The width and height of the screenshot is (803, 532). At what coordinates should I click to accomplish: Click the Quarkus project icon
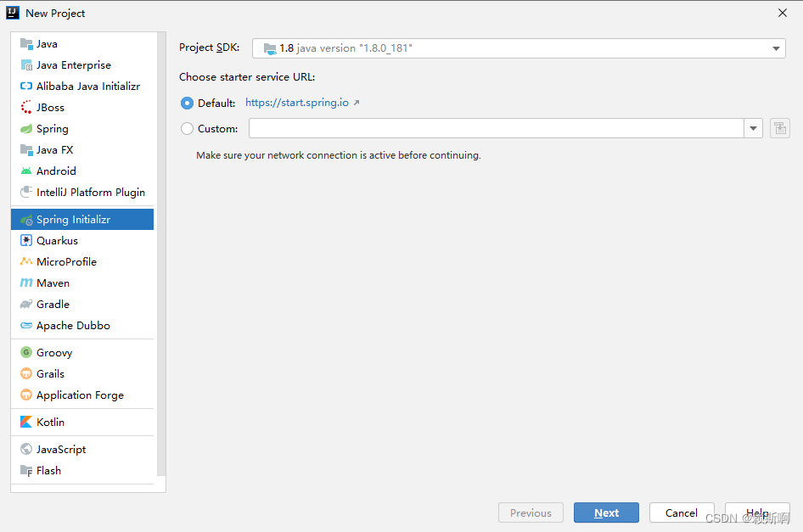26,240
